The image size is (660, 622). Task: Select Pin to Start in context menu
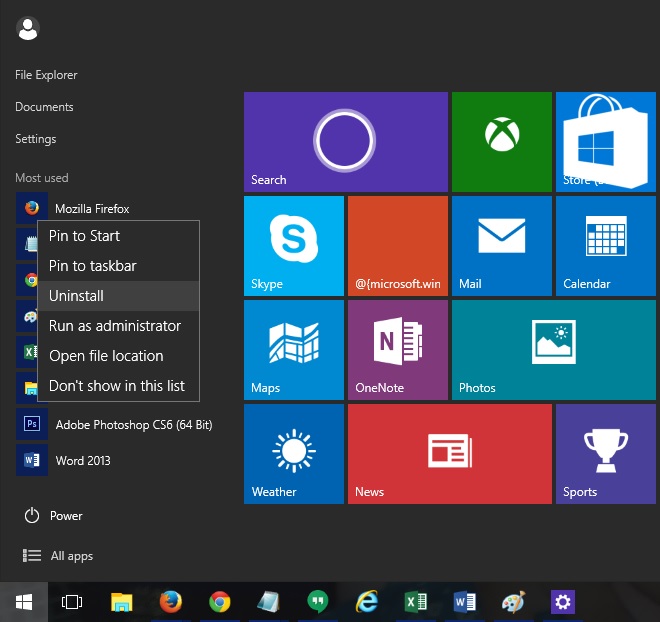[x=119, y=236]
